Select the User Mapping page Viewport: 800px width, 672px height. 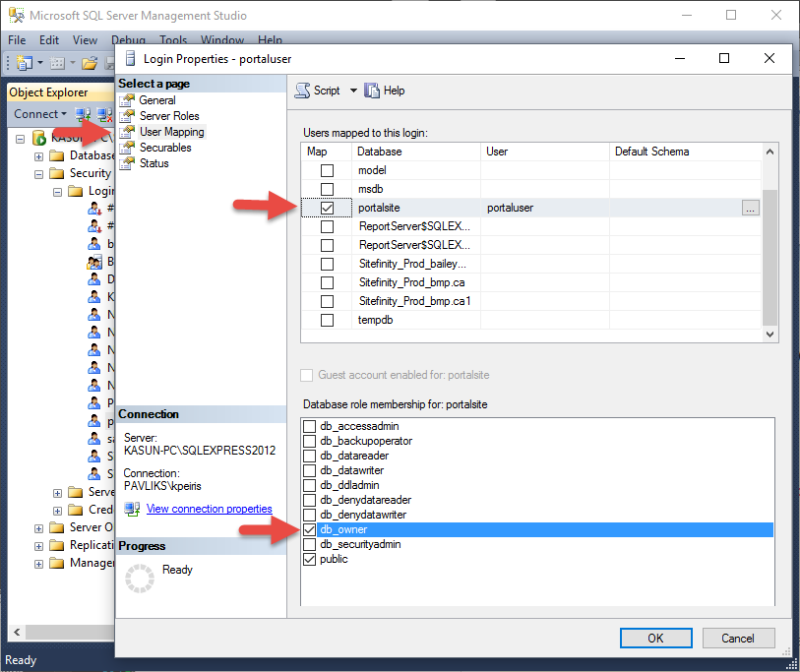click(172, 132)
